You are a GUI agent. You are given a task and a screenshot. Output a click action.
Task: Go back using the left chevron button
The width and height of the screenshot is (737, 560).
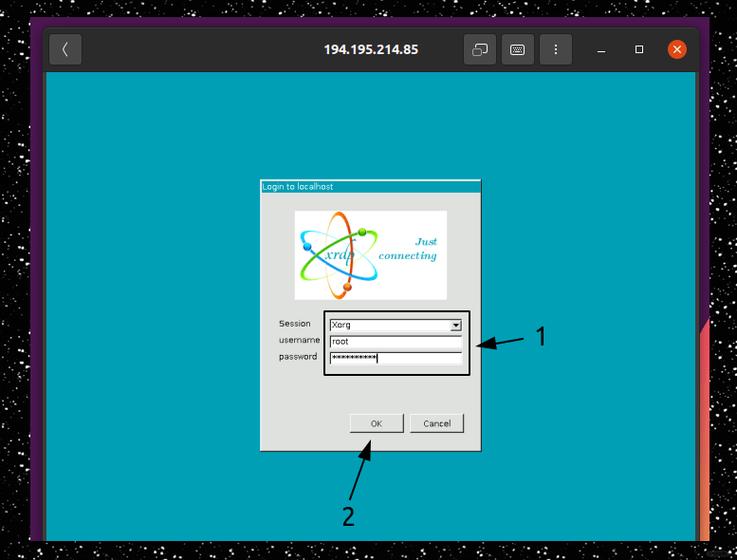pyautogui.click(x=65, y=49)
